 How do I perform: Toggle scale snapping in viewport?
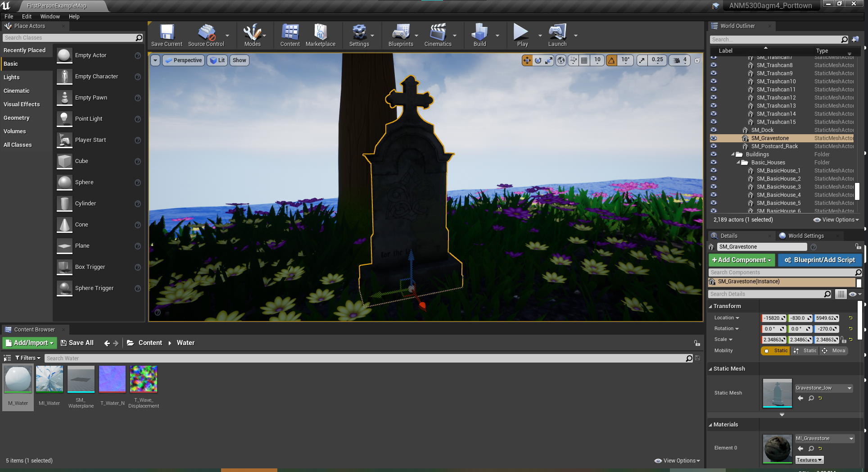(x=642, y=60)
